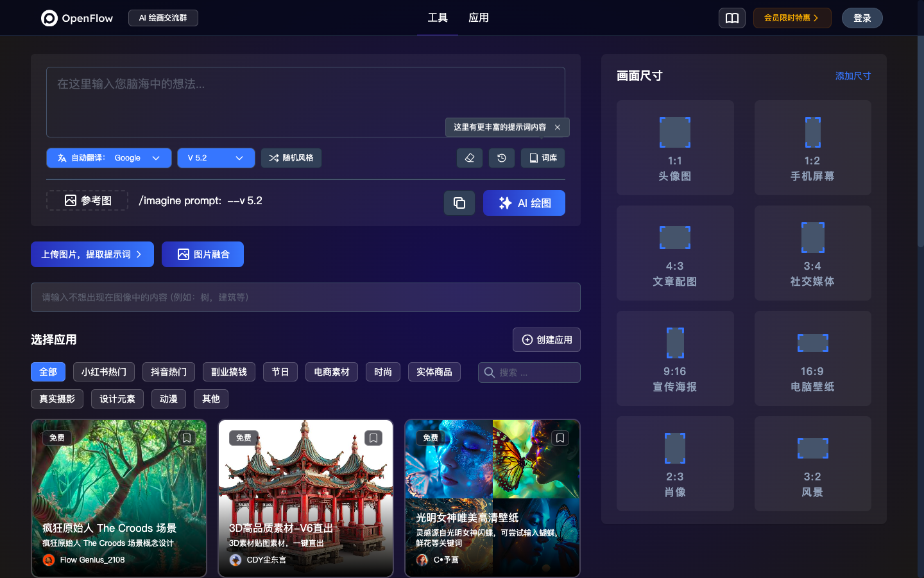Select the 1:1 avatar size option
The height and width of the screenshot is (578, 924).
click(x=675, y=148)
